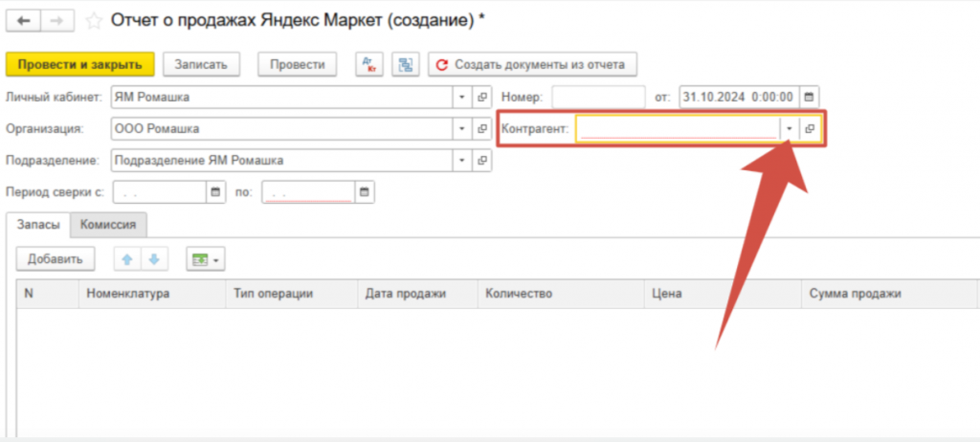Open the calendar for the period end 'по' field
The height and width of the screenshot is (442, 980).
click(364, 192)
